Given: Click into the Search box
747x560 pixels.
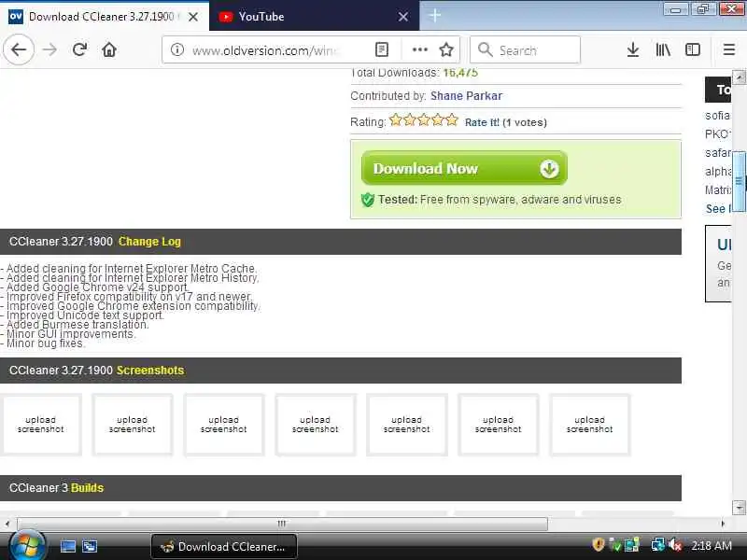Looking at the screenshot, I should point(525,49).
